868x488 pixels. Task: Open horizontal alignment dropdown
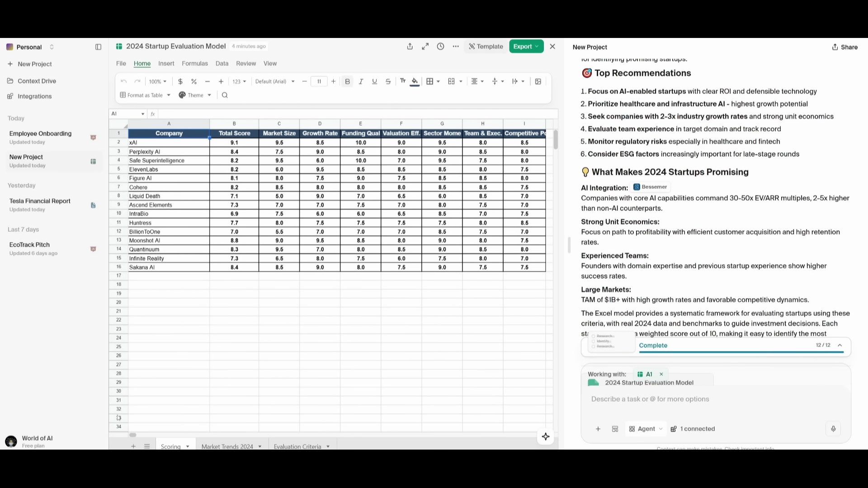(477, 82)
